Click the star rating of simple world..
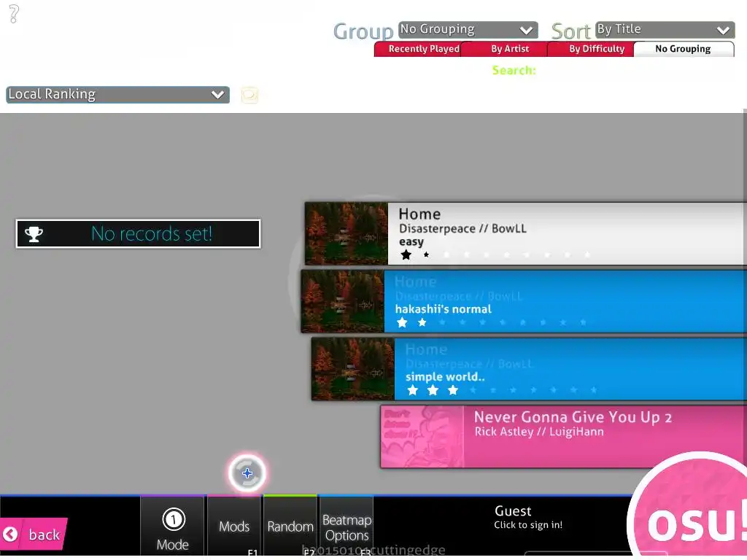 [x=502, y=390]
